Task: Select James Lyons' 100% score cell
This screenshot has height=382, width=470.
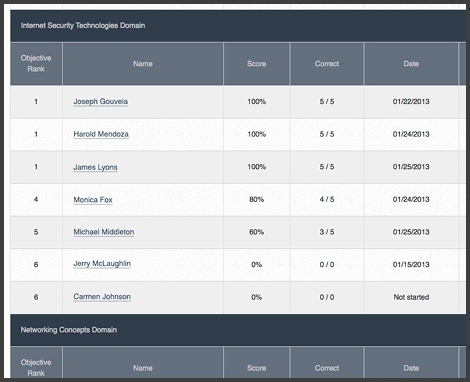Action: [x=256, y=167]
